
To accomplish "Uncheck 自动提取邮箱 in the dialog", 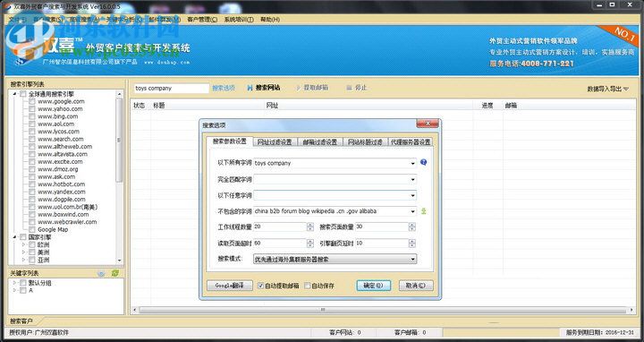I will 260,286.
